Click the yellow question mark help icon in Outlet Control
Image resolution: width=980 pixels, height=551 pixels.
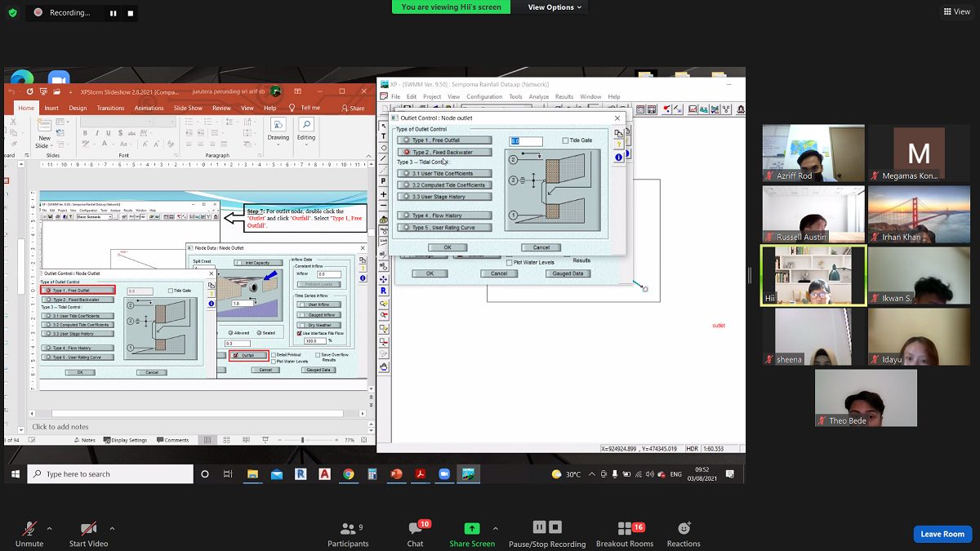618,145
